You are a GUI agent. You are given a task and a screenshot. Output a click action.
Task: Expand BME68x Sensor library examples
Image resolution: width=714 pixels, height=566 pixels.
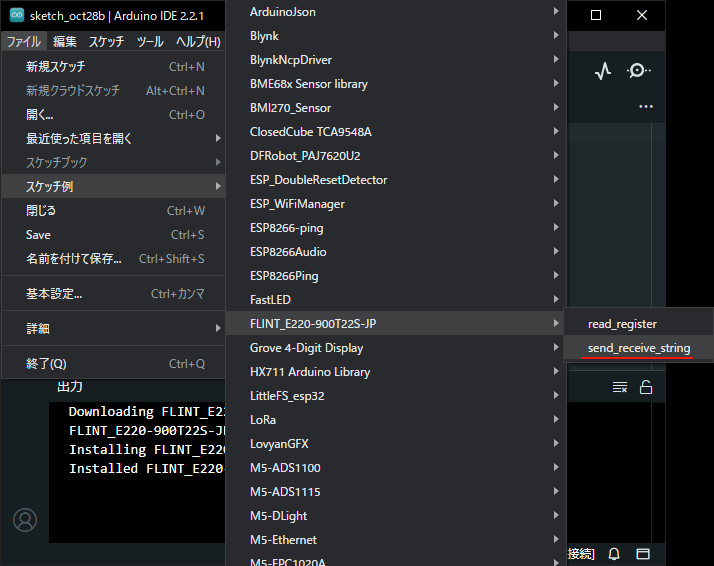pos(396,84)
